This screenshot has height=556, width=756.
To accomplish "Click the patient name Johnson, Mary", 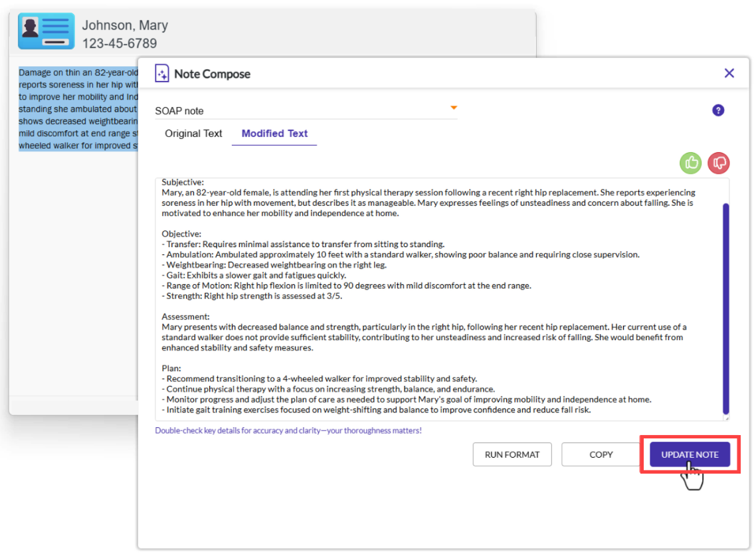I will click(125, 25).
